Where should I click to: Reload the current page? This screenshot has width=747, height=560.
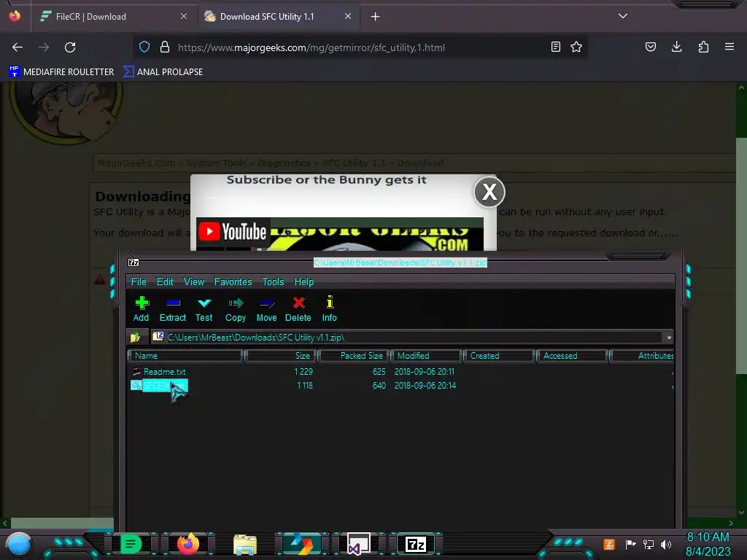click(x=70, y=47)
